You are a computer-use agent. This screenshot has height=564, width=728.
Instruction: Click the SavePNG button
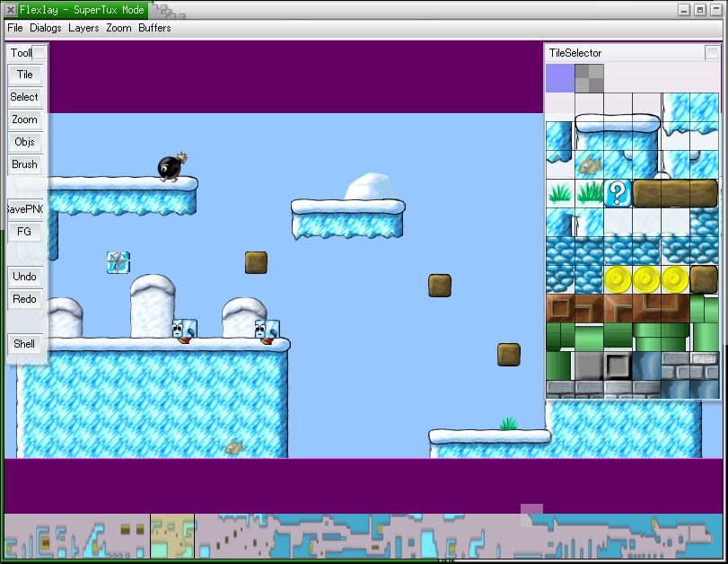pos(25,209)
